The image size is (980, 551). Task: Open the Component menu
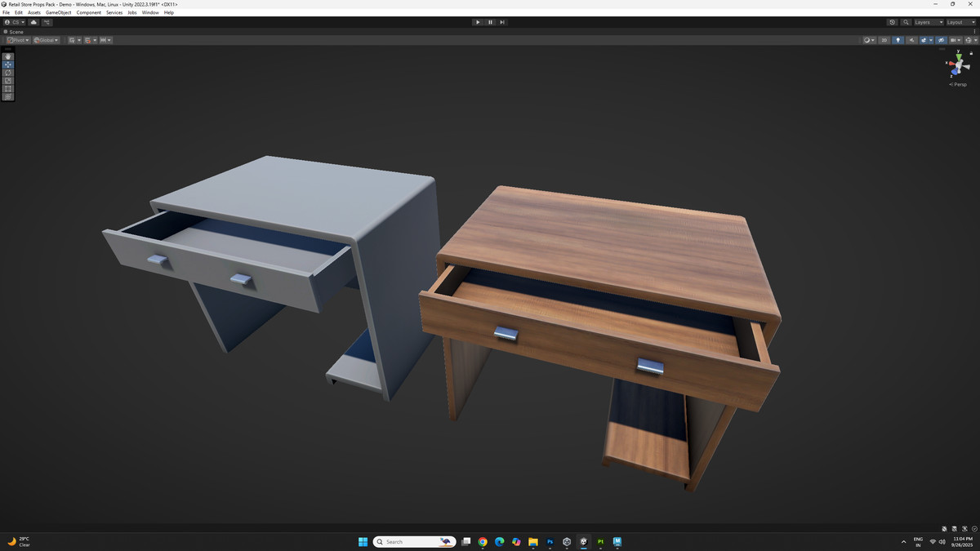coord(89,12)
